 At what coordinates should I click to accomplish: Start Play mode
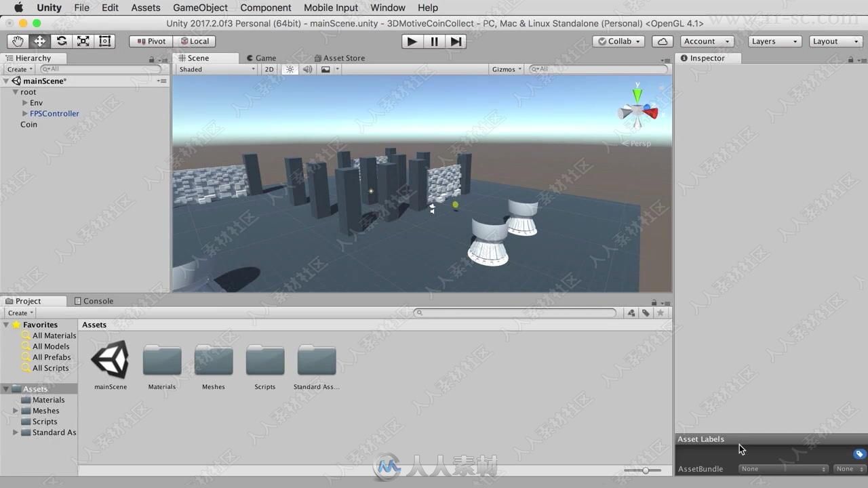(x=412, y=41)
